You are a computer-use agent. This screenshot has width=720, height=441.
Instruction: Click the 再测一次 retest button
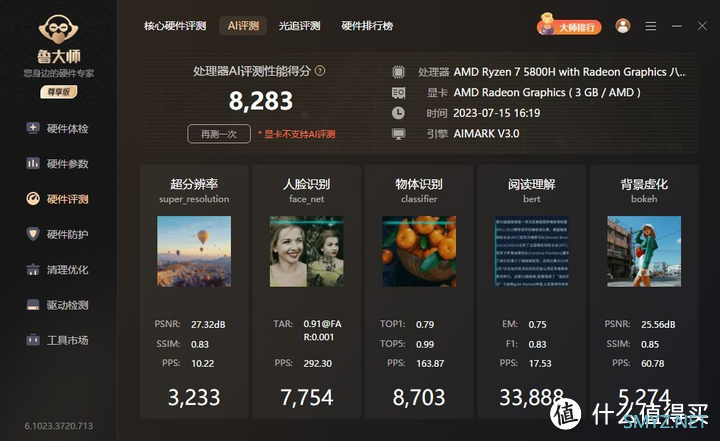(x=219, y=134)
